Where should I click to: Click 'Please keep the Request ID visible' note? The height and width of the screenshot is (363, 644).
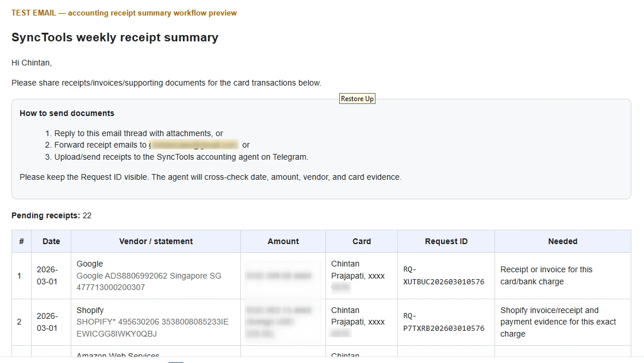[210, 177]
